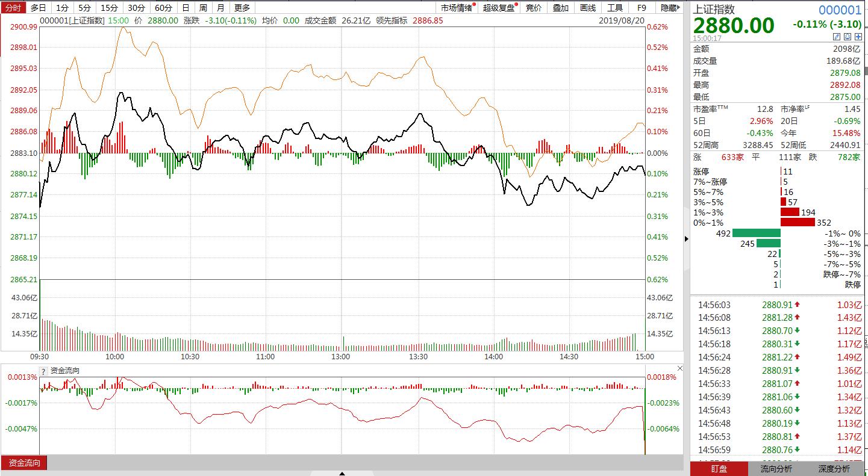Click the 最低 value 2875.00
The width and height of the screenshot is (868, 476).
[x=844, y=97]
